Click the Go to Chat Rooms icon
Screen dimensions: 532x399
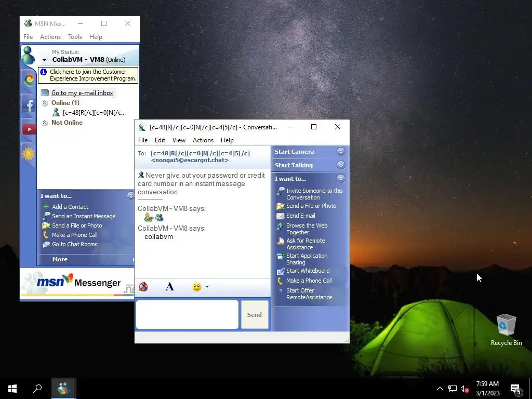[x=46, y=244]
